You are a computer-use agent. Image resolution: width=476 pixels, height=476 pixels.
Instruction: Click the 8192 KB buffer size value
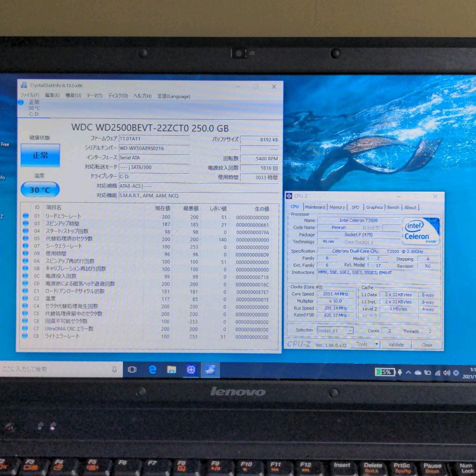pos(260,140)
